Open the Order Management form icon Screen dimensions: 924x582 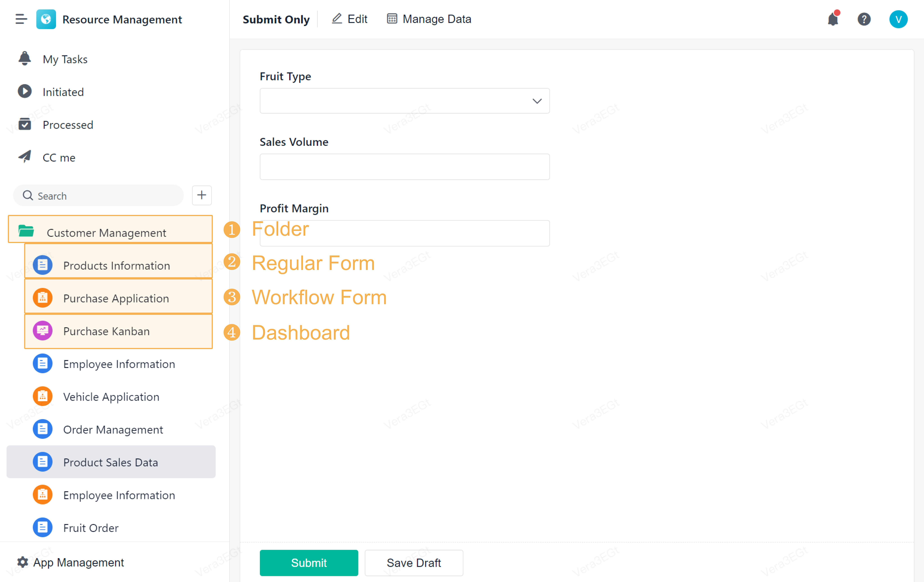pyautogui.click(x=42, y=429)
